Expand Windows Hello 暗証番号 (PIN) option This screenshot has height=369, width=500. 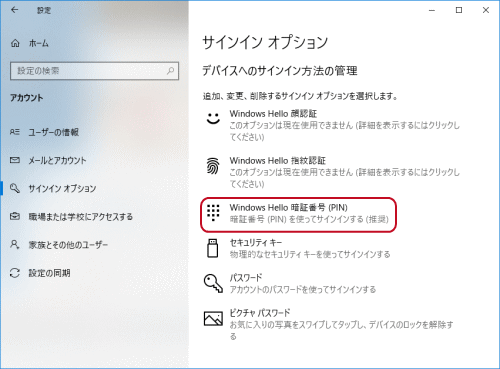pos(298,215)
